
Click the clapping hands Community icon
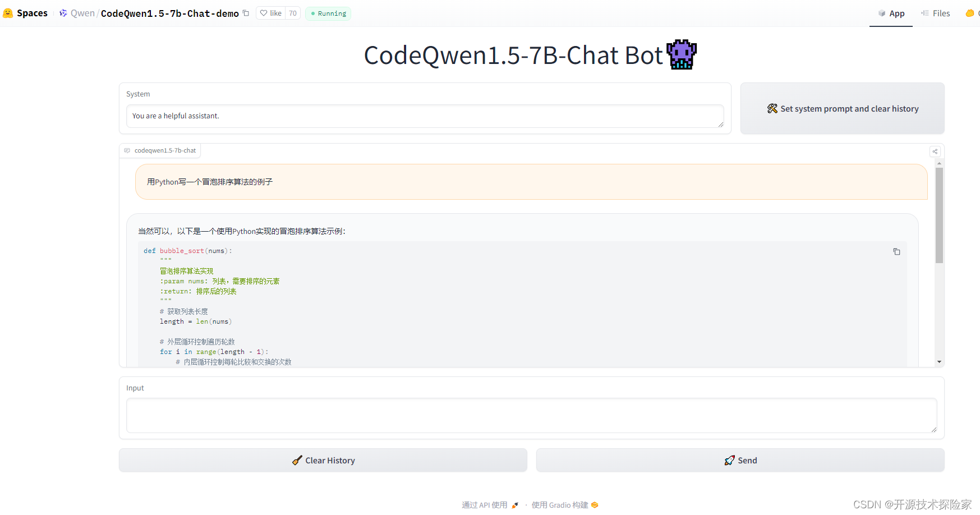pyautogui.click(x=969, y=12)
